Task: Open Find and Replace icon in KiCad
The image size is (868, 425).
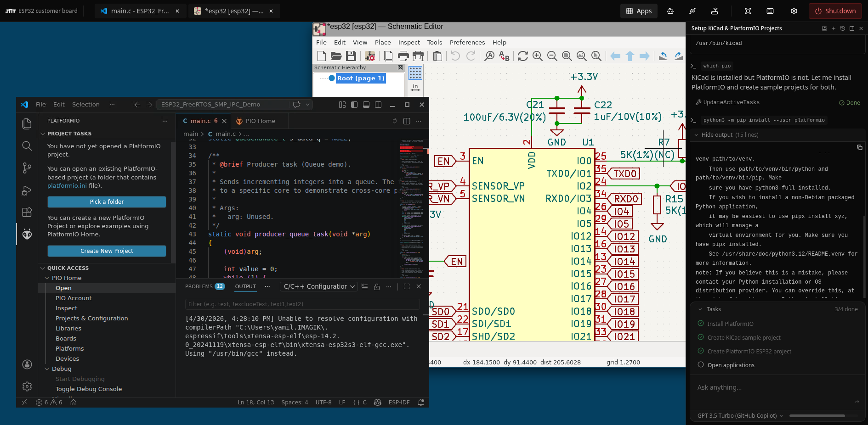Action: tap(505, 56)
